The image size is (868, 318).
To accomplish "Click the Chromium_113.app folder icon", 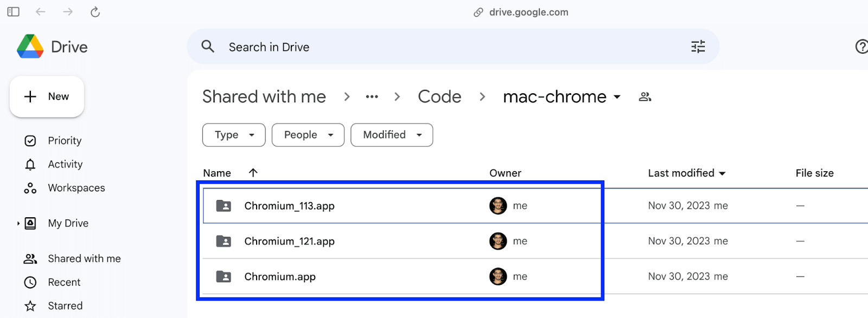I will point(224,206).
